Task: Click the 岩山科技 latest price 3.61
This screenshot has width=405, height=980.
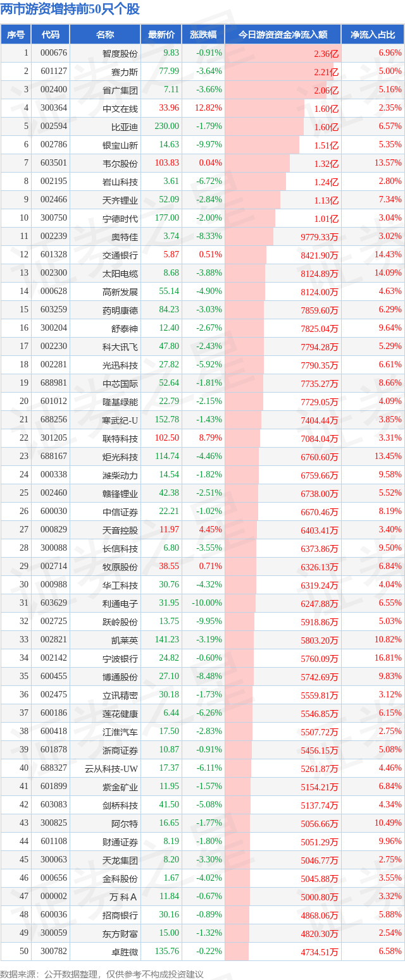Action: (x=171, y=181)
